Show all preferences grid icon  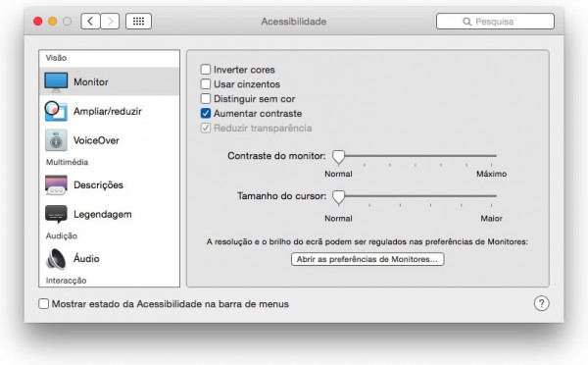(x=138, y=22)
